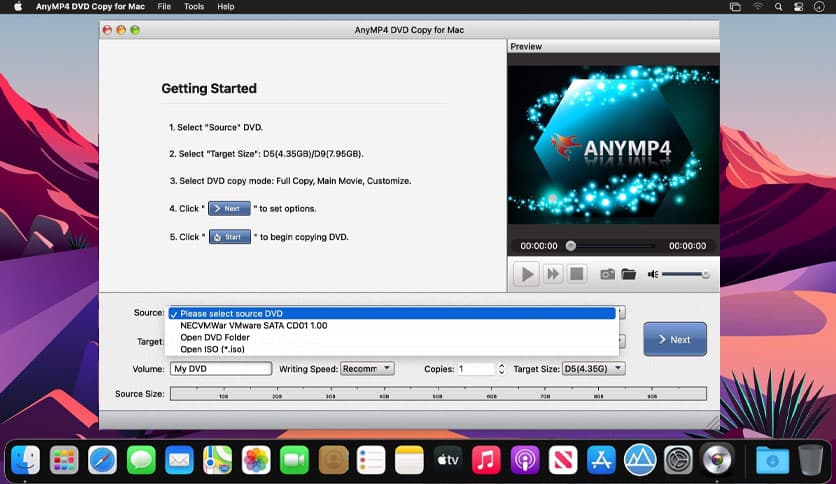Open Maps from the dock

point(218,459)
